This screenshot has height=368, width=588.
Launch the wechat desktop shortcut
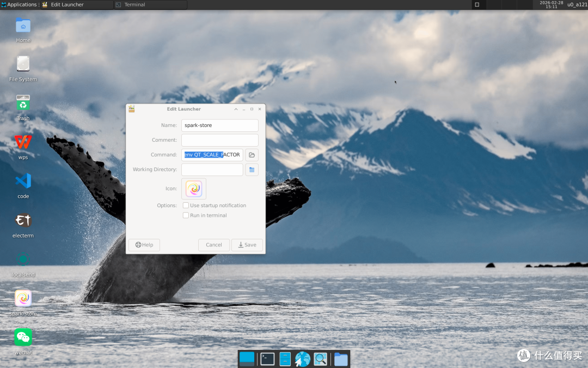click(x=23, y=337)
